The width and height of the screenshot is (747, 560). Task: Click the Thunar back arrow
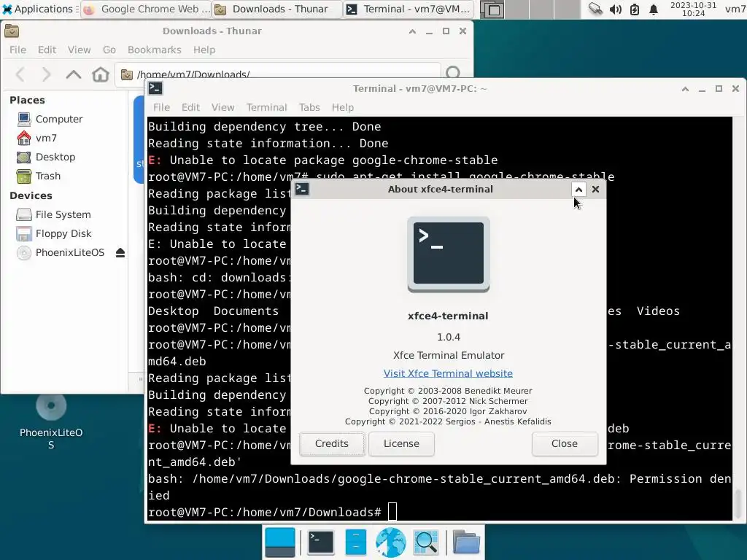point(20,74)
